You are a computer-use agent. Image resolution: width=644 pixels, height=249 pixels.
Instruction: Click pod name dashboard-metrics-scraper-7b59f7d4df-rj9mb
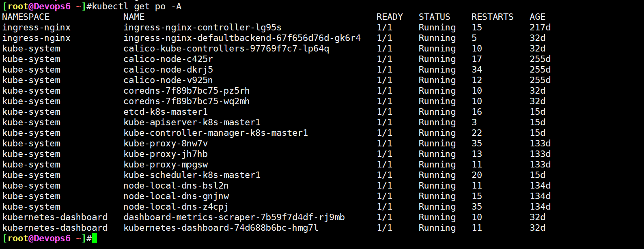[234, 217]
